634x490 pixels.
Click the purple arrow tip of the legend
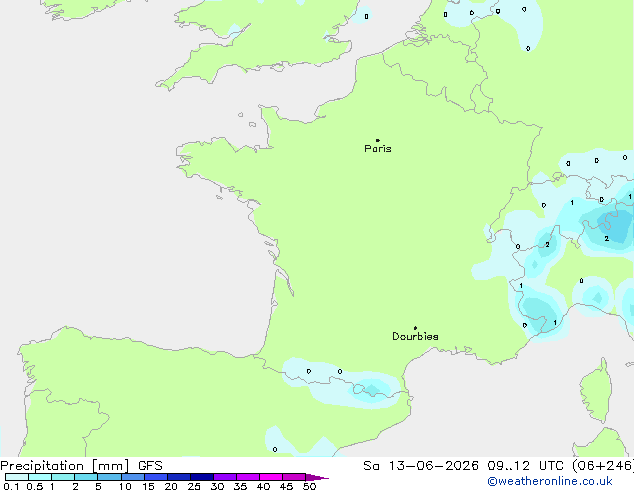(x=317, y=477)
